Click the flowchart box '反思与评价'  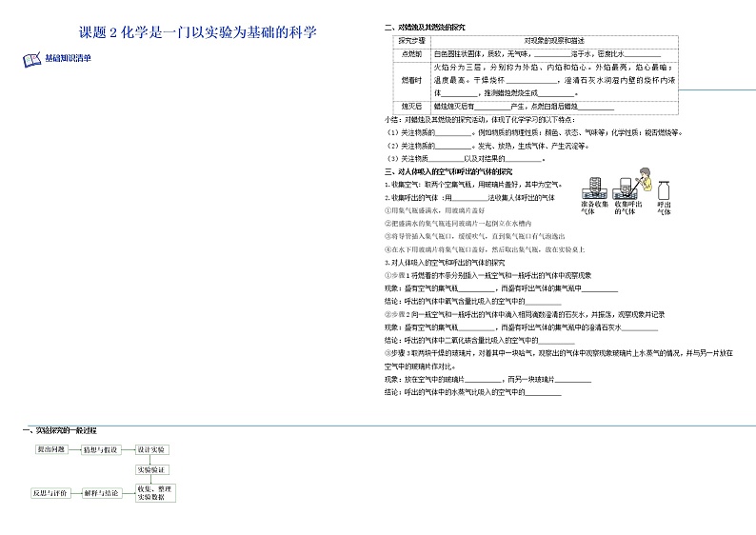pyautogui.click(x=50, y=493)
